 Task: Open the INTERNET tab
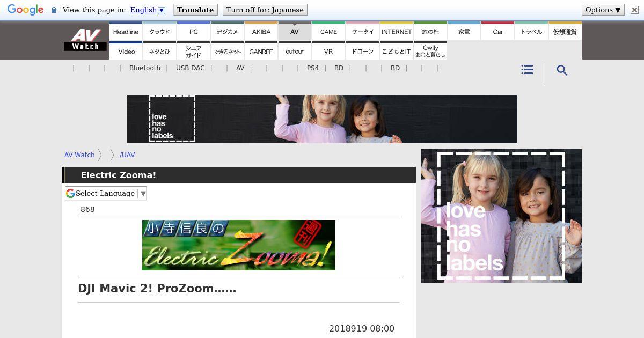(396, 32)
